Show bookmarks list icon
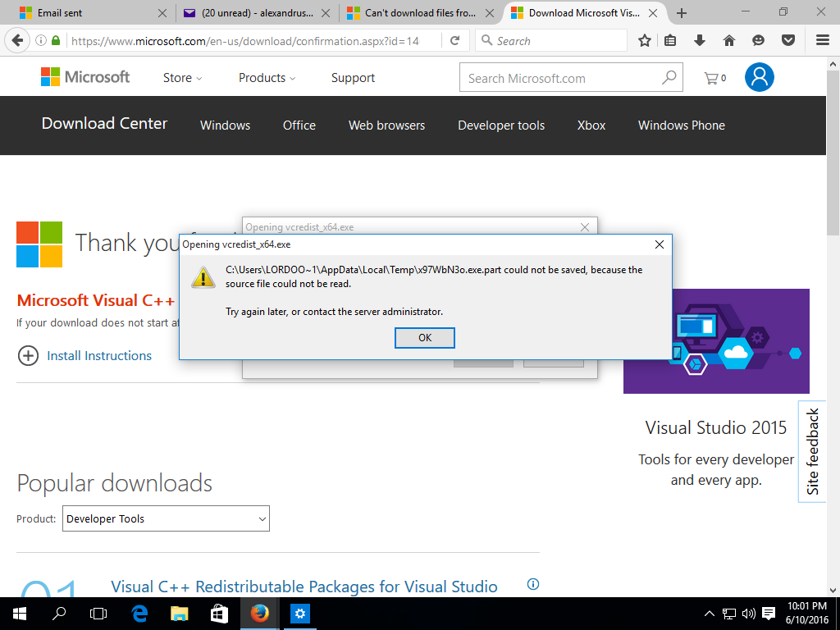The height and width of the screenshot is (630, 840). pos(670,40)
